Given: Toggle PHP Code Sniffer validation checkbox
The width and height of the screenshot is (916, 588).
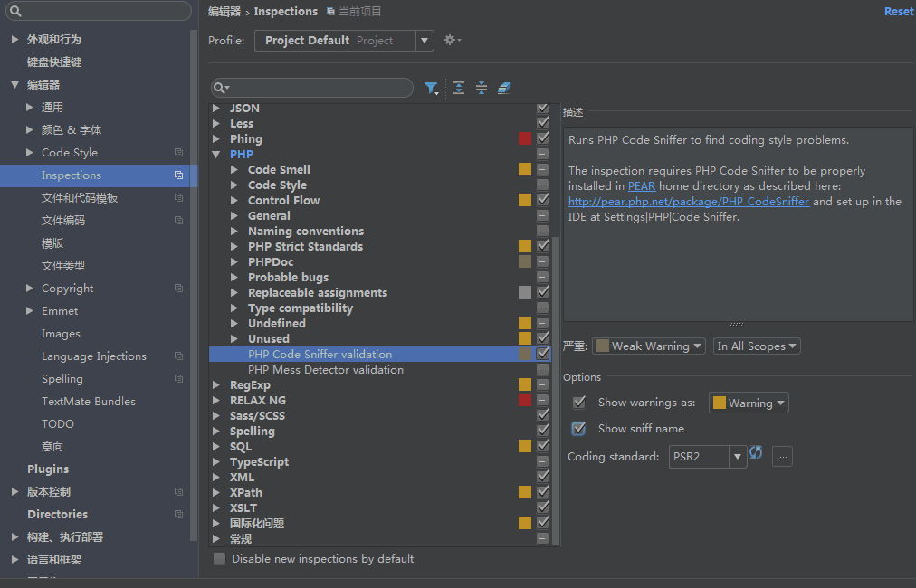Looking at the screenshot, I should [x=543, y=354].
